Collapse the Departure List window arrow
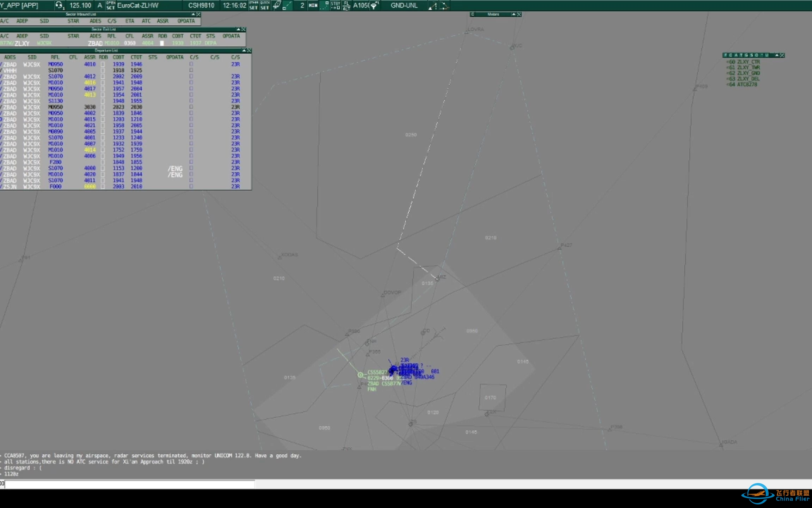812x508 pixels. pos(244,50)
